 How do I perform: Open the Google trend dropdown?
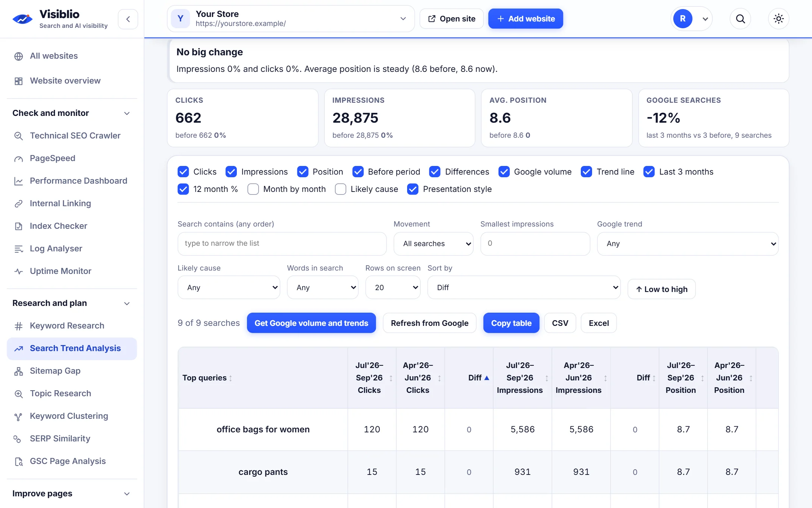688,244
